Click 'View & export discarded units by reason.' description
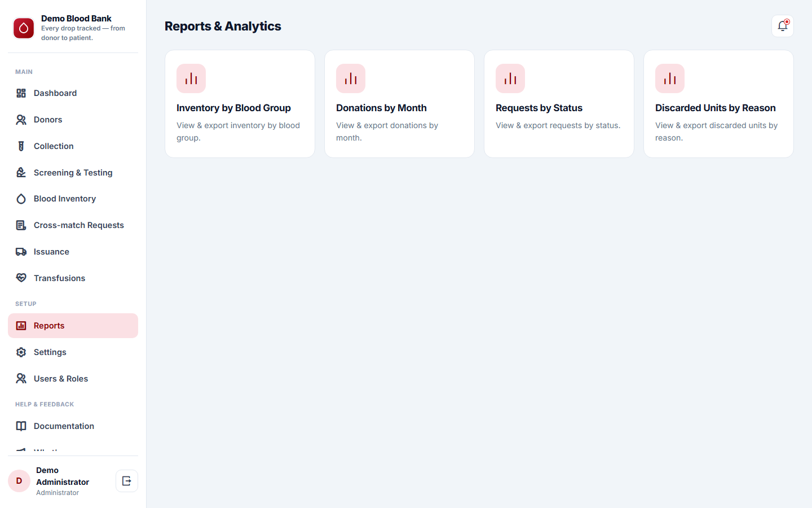This screenshot has width=812, height=508. (x=717, y=132)
